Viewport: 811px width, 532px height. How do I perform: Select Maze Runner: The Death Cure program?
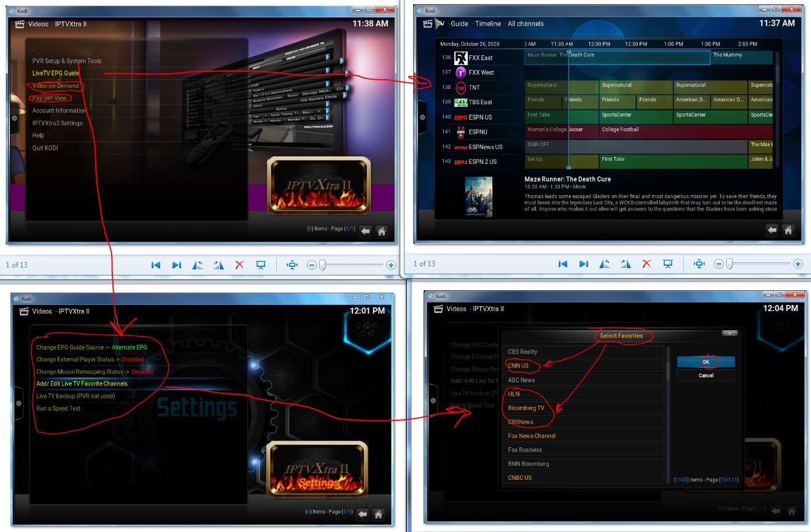point(618,57)
